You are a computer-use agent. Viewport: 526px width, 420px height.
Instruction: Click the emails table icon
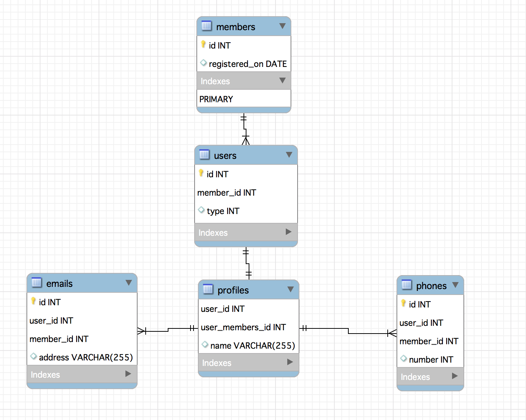point(37,283)
